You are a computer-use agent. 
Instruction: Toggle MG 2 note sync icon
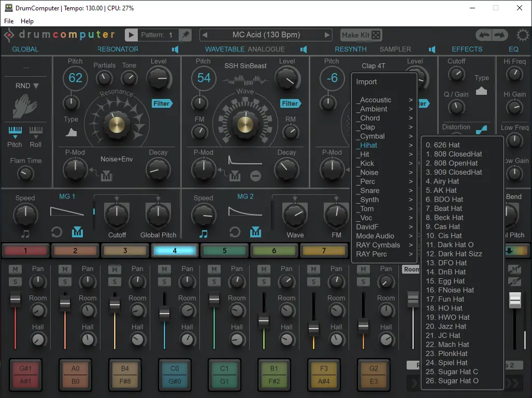203,233
